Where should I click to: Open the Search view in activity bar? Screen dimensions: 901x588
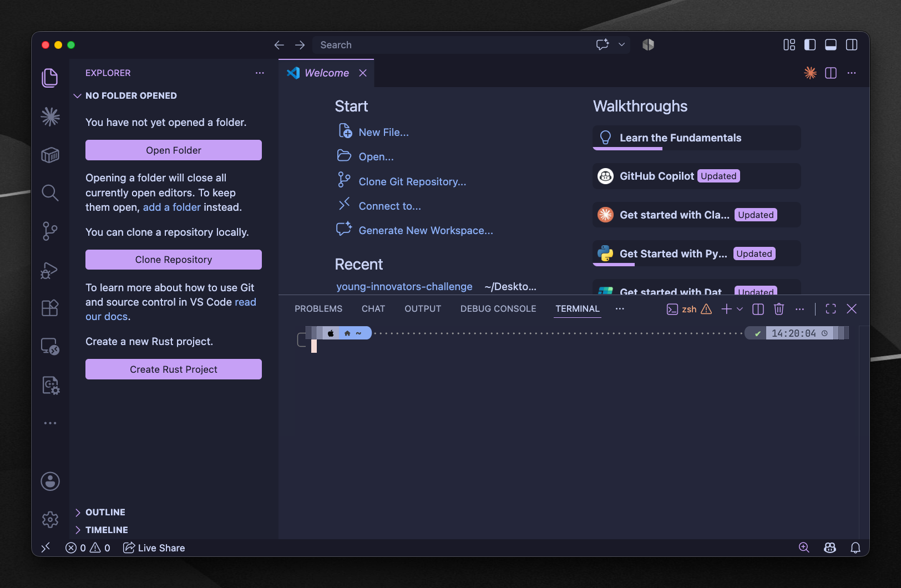(x=50, y=193)
